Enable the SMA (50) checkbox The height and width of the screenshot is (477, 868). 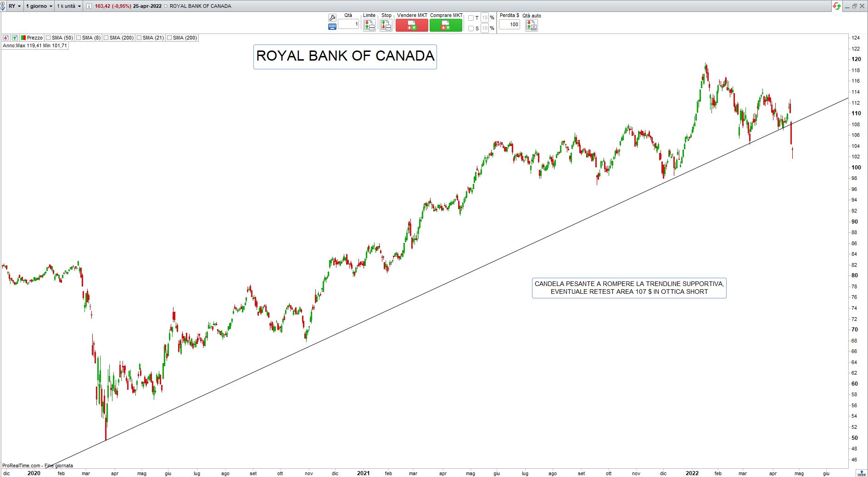(x=48, y=38)
